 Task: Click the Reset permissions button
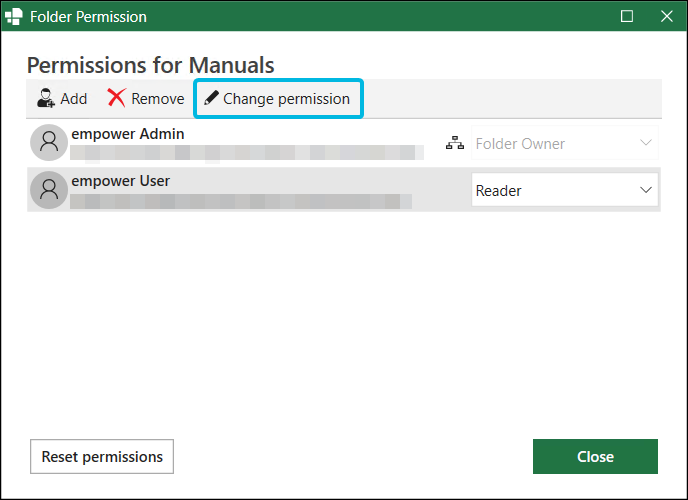pos(102,457)
